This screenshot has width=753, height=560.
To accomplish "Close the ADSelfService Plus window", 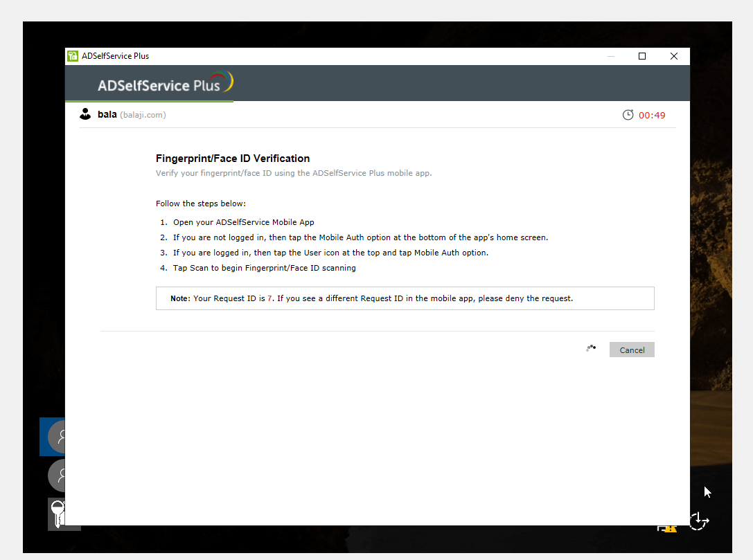I will pos(674,56).
